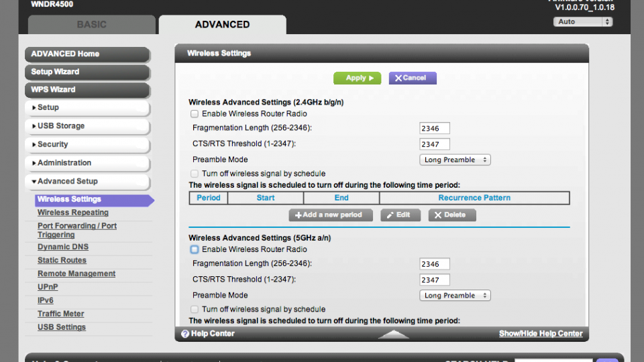Expand the Security menu section

click(x=87, y=145)
